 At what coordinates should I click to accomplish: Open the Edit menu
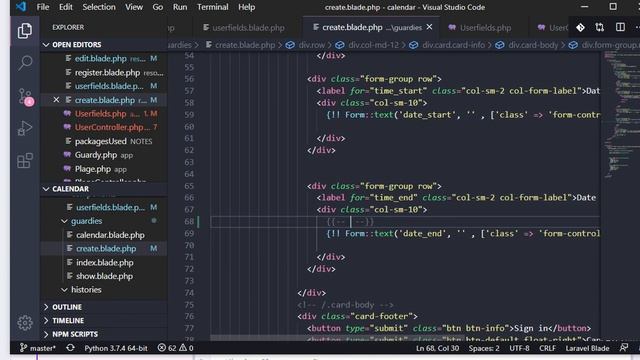tap(65, 7)
